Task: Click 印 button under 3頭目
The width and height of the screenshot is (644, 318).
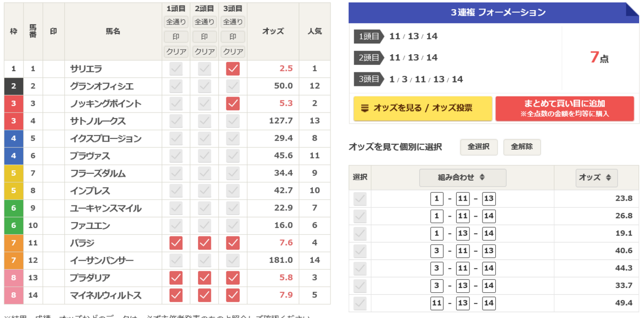Action: tap(233, 37)
